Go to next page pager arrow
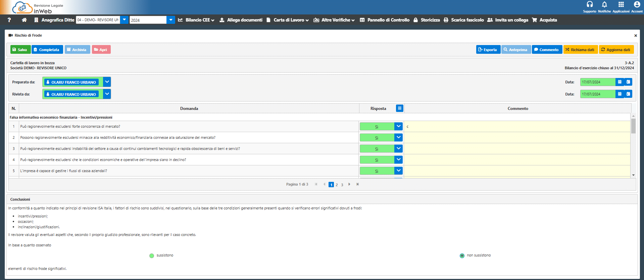644x280 pixels. tap(349, 184)
